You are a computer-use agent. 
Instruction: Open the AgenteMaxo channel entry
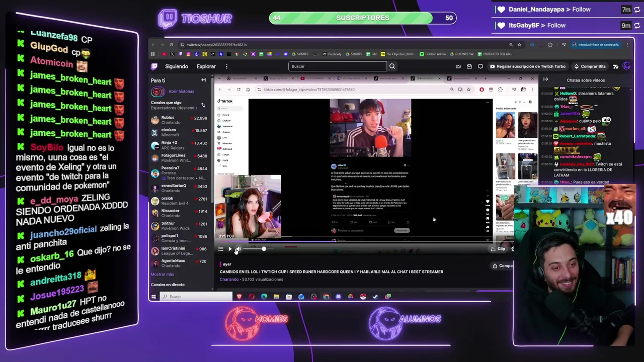click(179, 262)
